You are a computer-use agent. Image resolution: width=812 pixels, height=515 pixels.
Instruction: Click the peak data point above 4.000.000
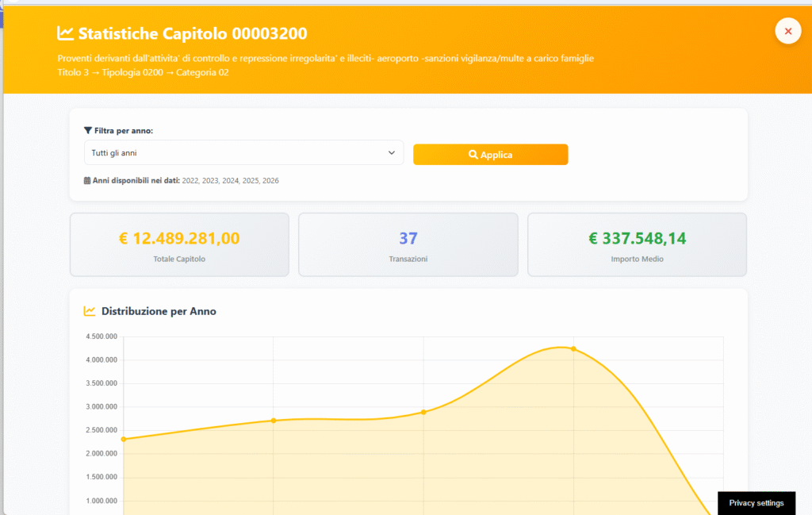pos(573,348)
